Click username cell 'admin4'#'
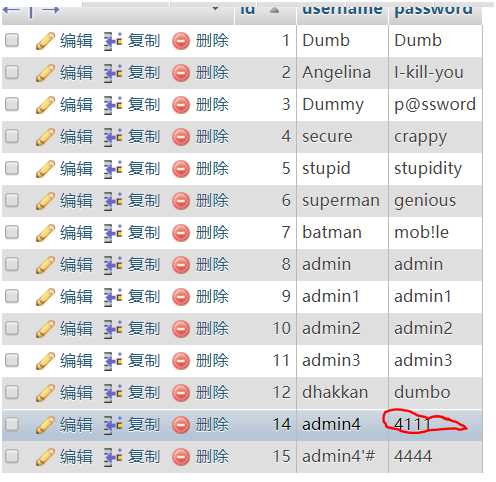The image size is (496, 482). (339, 457)
